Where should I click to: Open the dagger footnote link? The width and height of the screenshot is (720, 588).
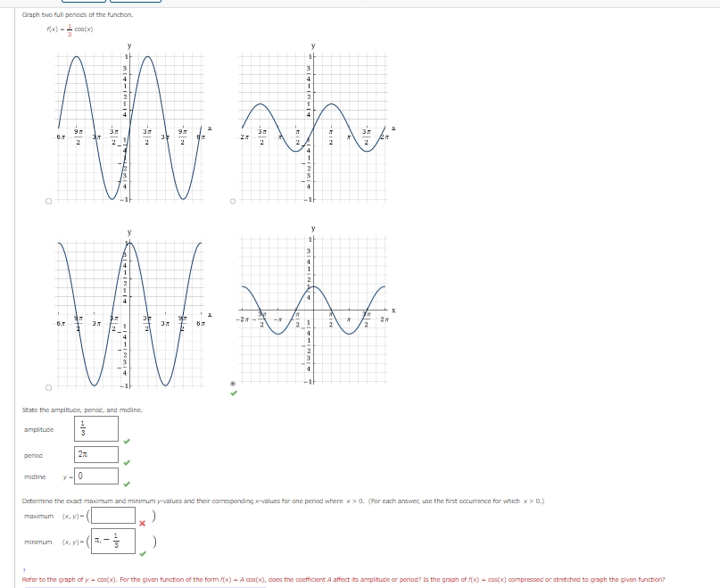click(22, 567)
